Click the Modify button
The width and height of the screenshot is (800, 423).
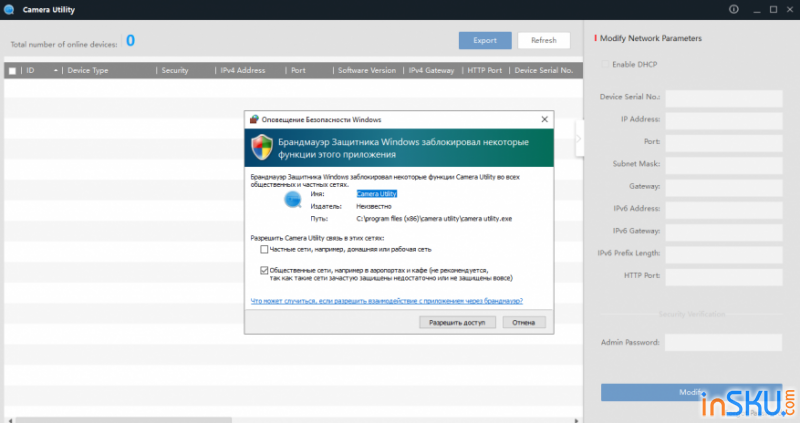pyautogui.click(x=691, y=392)
